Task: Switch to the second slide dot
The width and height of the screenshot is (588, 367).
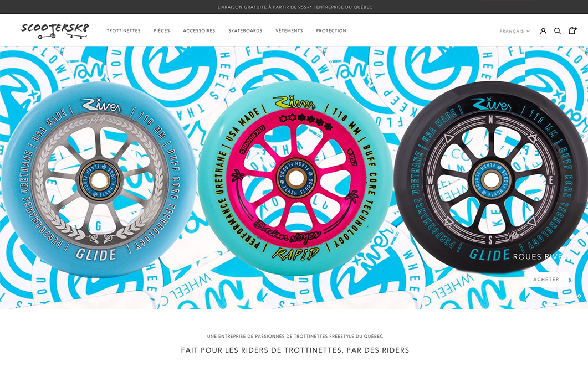Action: point(579,296)
